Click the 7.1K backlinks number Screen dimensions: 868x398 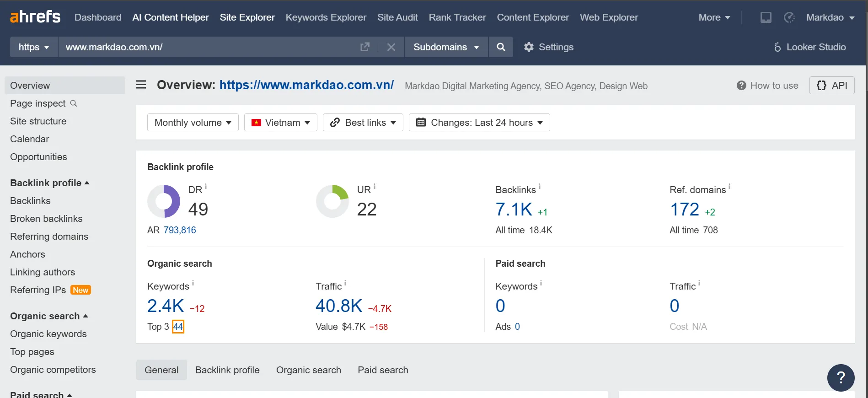[x=514, y=210]
